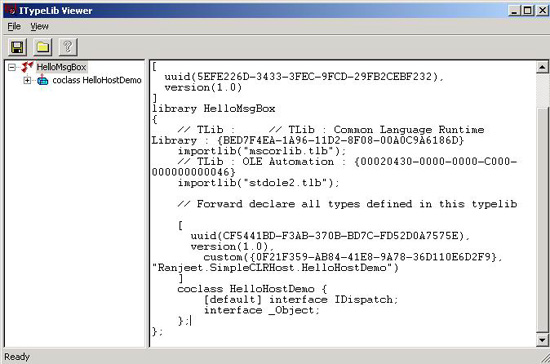Place cursor on the library HelloMsgBox line
The height and width of the screenshot is (364, 550).
[x=213, y=109]
